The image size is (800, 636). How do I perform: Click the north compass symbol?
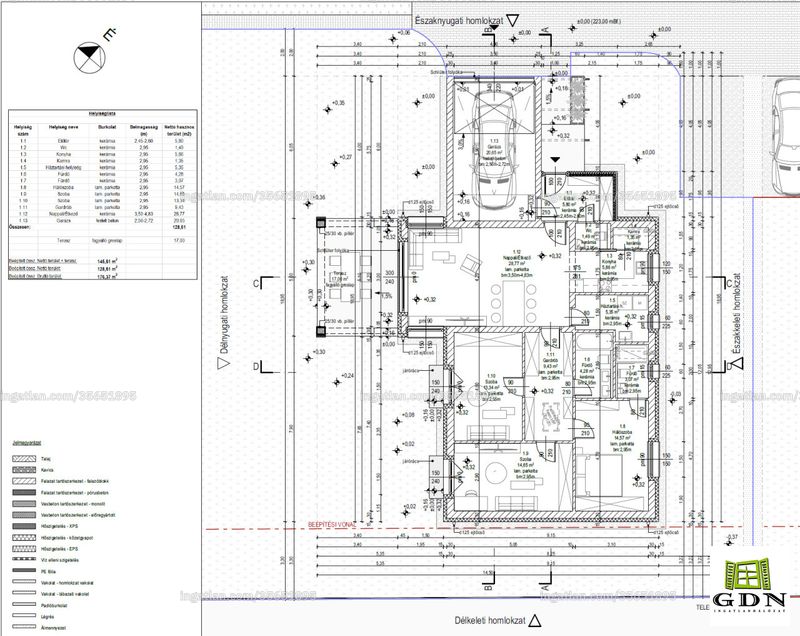tap(89, 58)
